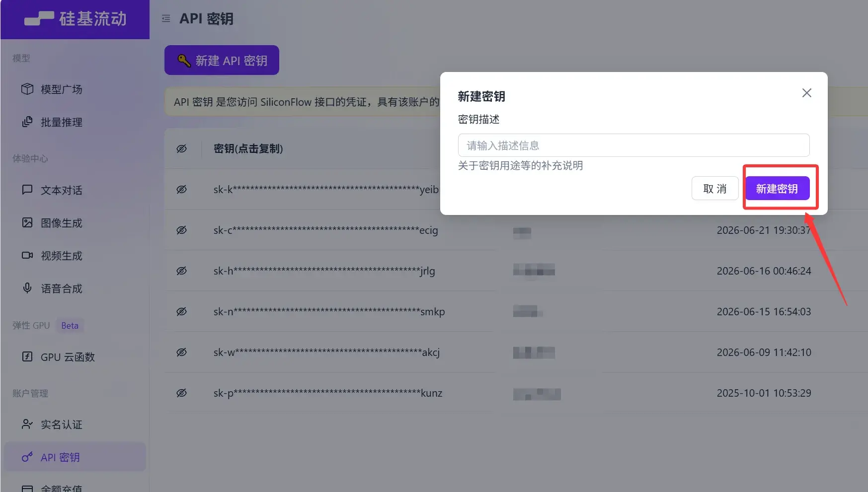Viewport: 868px width, 492px height.
Task: Unhide the key ending in akcj
Action: (x=182, y=352)
